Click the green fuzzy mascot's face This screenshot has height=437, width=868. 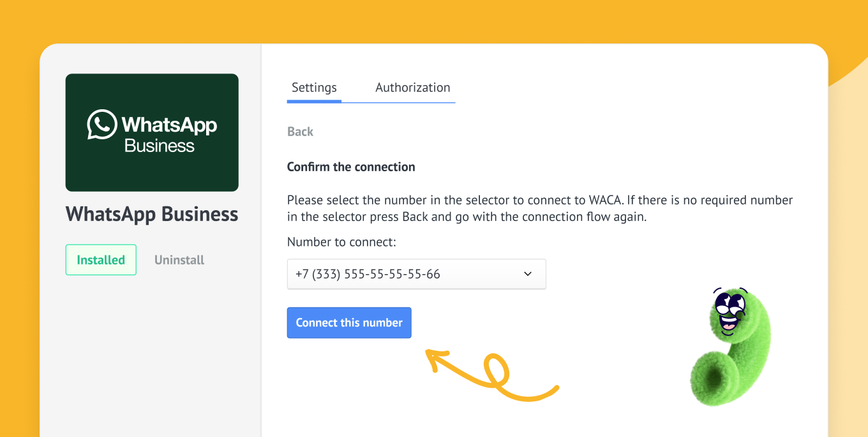point(730,312)
